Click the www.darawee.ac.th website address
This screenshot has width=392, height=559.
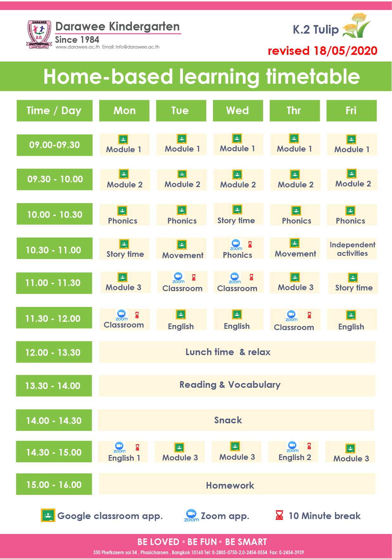tap(78, 47)
